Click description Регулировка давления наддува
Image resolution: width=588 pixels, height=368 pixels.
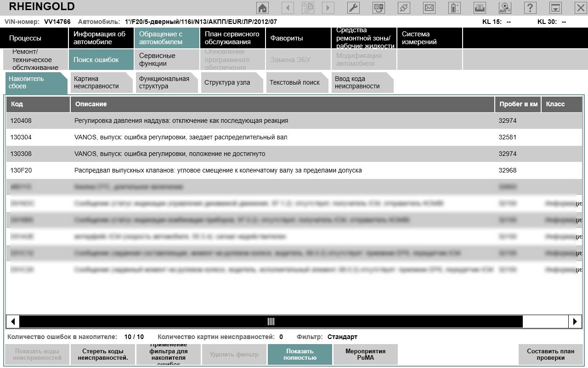[x=181, y=121]
